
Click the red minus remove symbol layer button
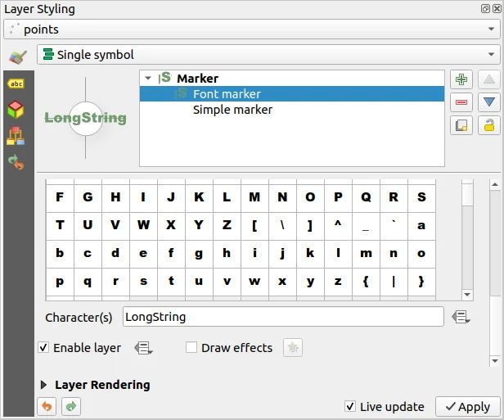click(461, 102)
